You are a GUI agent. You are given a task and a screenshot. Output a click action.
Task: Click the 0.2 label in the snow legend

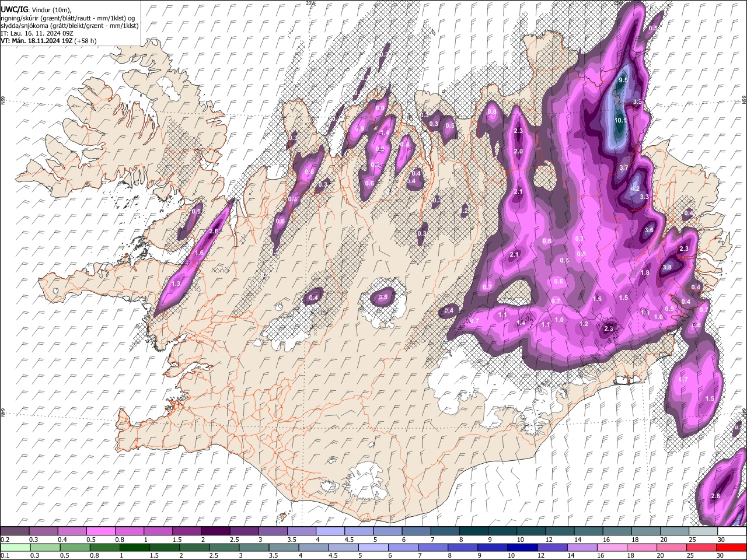pos(5,540)
